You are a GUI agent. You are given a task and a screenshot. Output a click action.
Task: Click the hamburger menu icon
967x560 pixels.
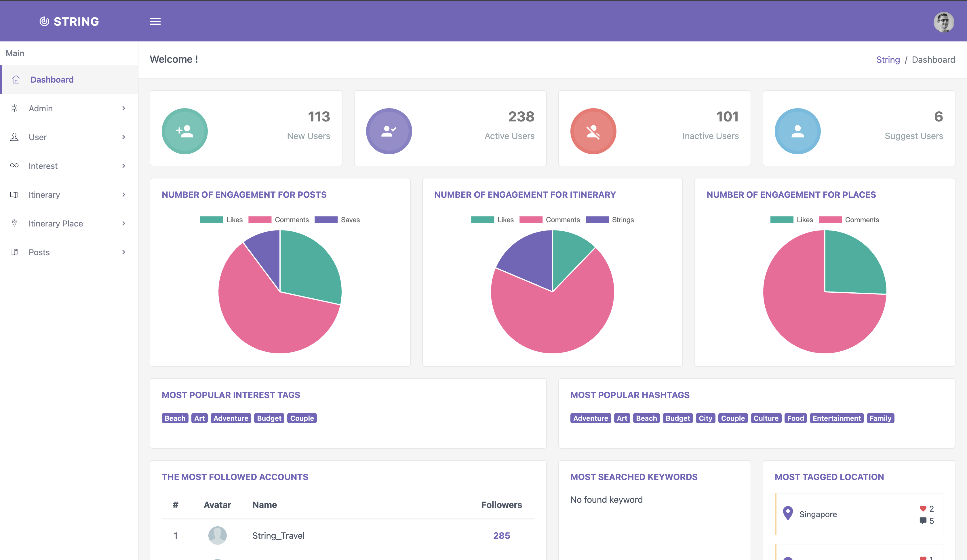155,22
